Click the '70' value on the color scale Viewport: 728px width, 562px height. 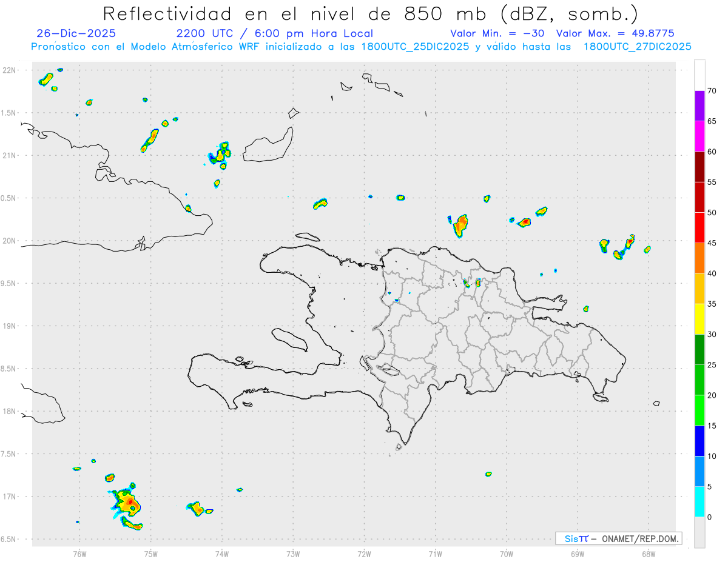712,91
